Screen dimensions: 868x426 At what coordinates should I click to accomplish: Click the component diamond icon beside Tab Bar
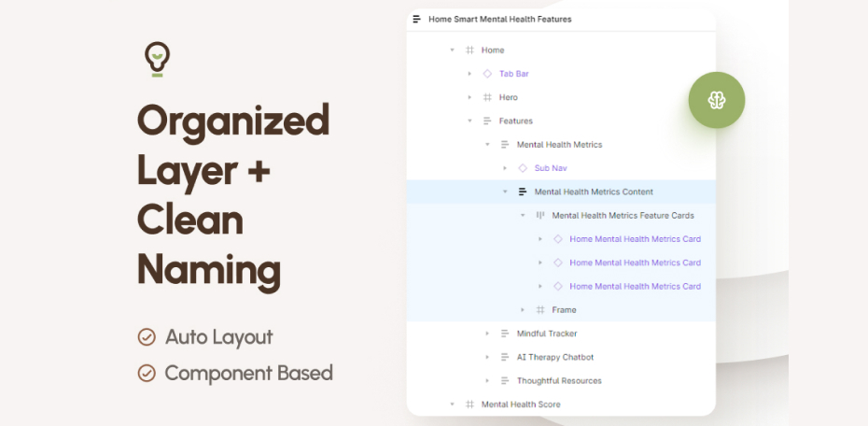click(486, 74)
